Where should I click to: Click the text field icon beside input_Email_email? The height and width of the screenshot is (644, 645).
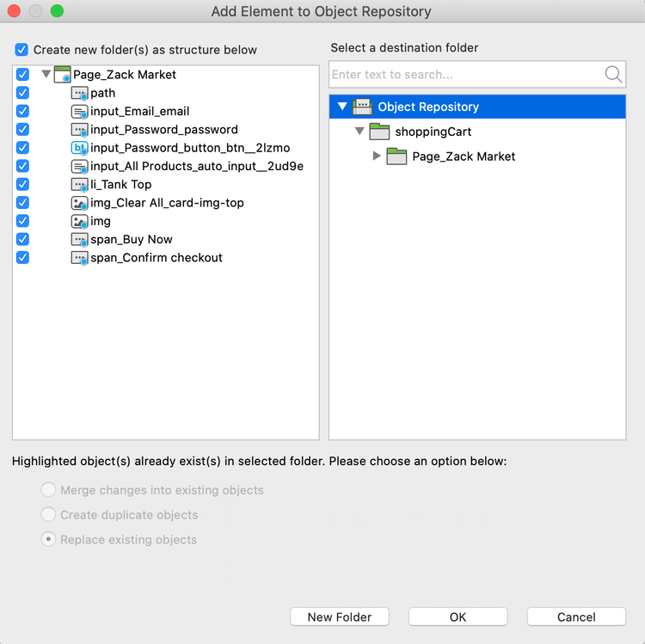pyautogui.click(x=79, y=112)
